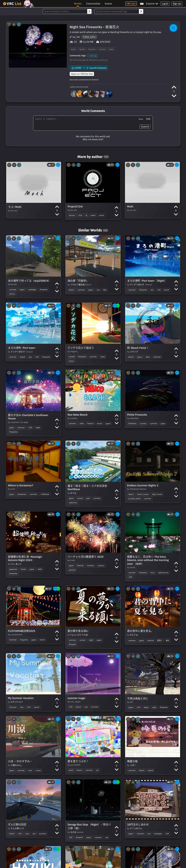186x868 pixels.
Task: Toggle favorite heart on Project Orb card
Action: pyautogui.click(x=69, y=165)
